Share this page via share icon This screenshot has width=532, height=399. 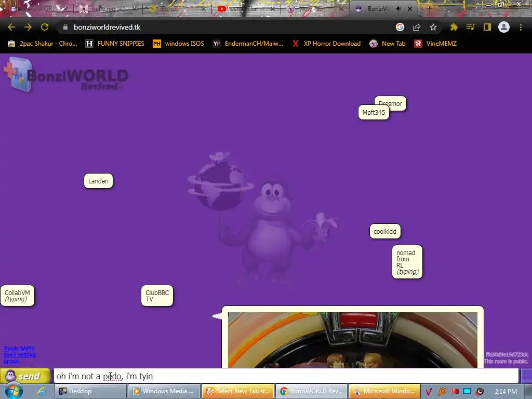[417, 27]
